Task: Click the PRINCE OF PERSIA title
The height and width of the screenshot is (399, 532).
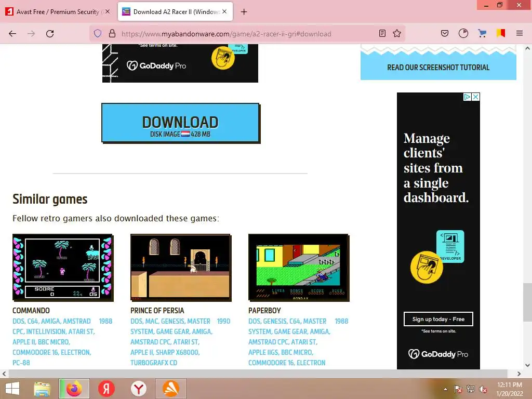Action: (x=157, y=311)
